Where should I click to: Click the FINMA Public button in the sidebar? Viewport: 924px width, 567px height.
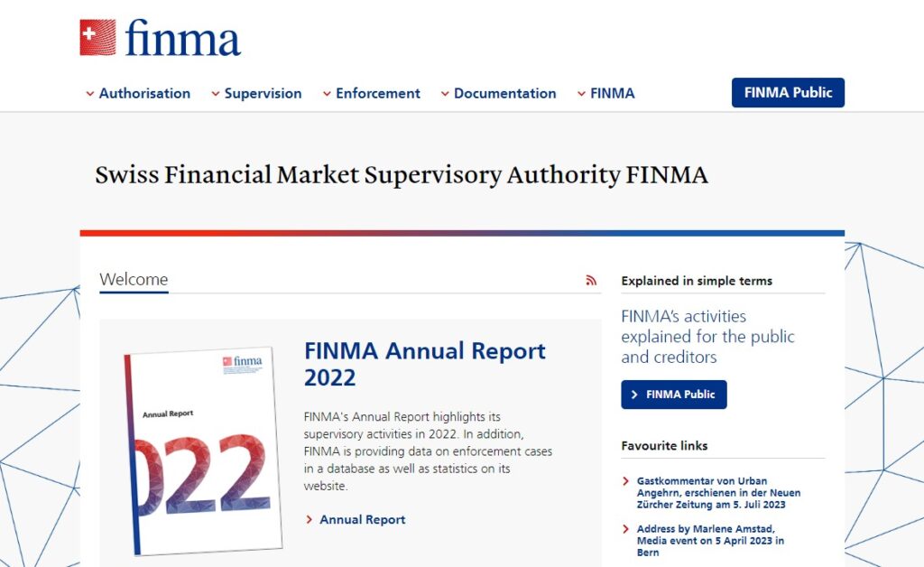(673, 394)
